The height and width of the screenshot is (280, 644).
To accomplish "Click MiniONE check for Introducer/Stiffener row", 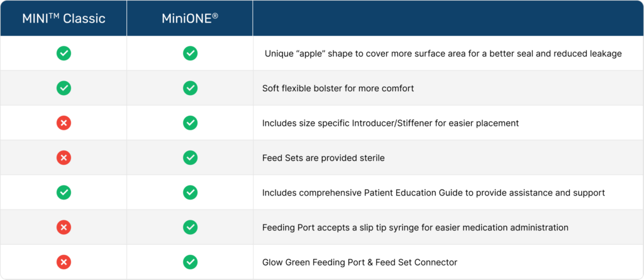I will tap(190, 123).
